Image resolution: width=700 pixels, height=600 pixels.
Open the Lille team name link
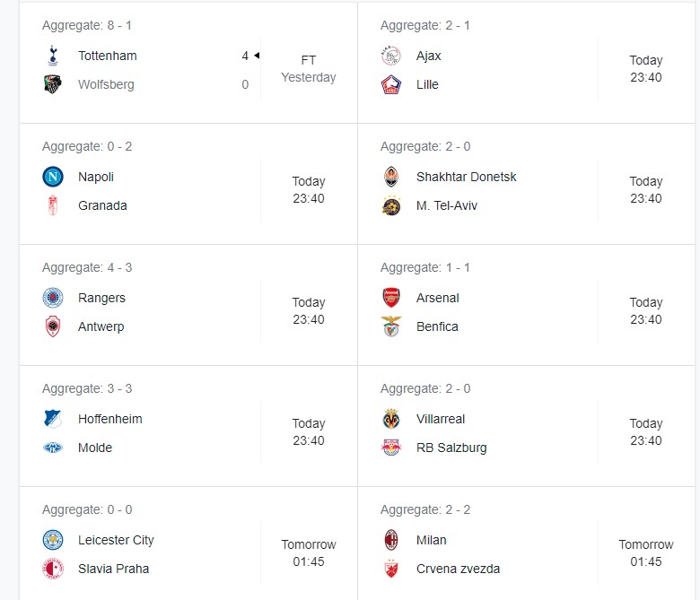[x=427, y=84]
